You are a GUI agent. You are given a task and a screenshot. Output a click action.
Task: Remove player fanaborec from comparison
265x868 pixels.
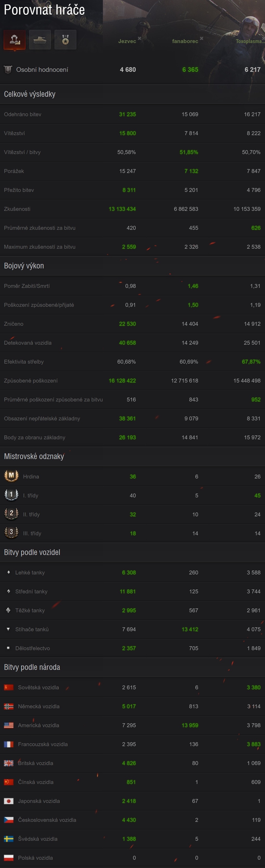click(x=202, y=38)
